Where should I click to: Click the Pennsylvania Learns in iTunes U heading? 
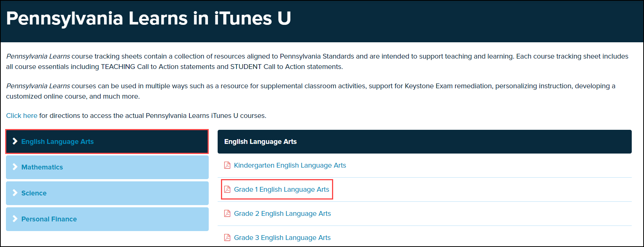tap(149, 19)
